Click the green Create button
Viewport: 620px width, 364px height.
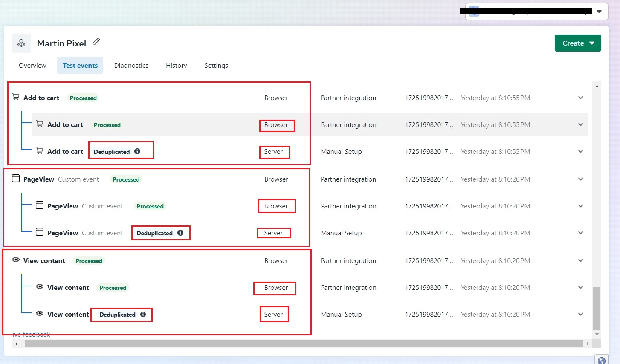[578, 43]
